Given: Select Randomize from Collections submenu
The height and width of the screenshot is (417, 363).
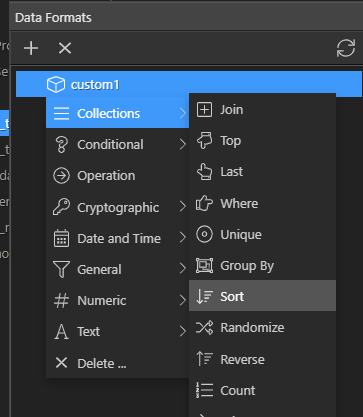Looking at the screenshot, I should coord(262,327).
